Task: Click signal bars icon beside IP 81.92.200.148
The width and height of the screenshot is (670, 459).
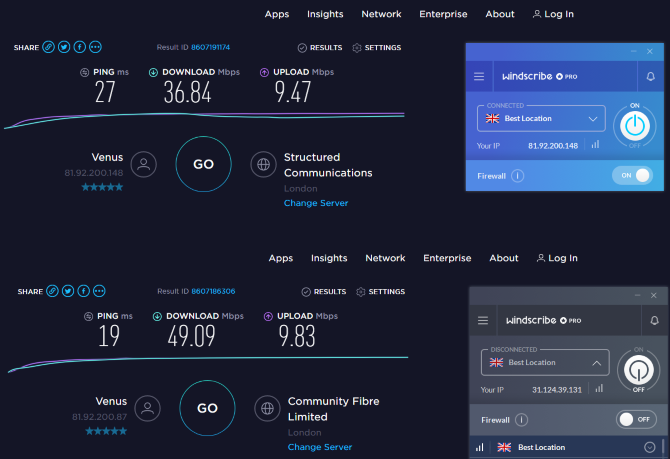Action: point(595,144)
